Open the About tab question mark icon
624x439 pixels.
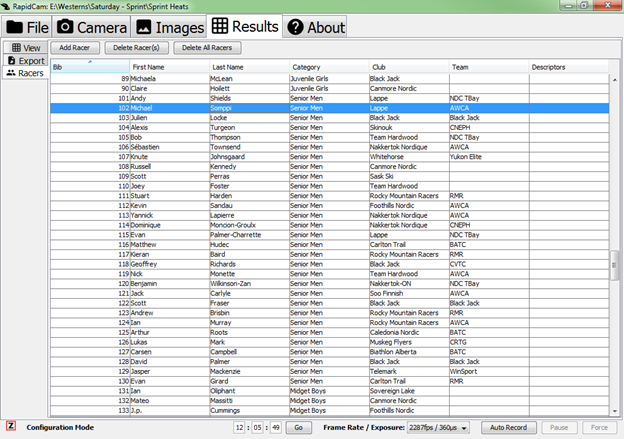[x=295, y=27]
